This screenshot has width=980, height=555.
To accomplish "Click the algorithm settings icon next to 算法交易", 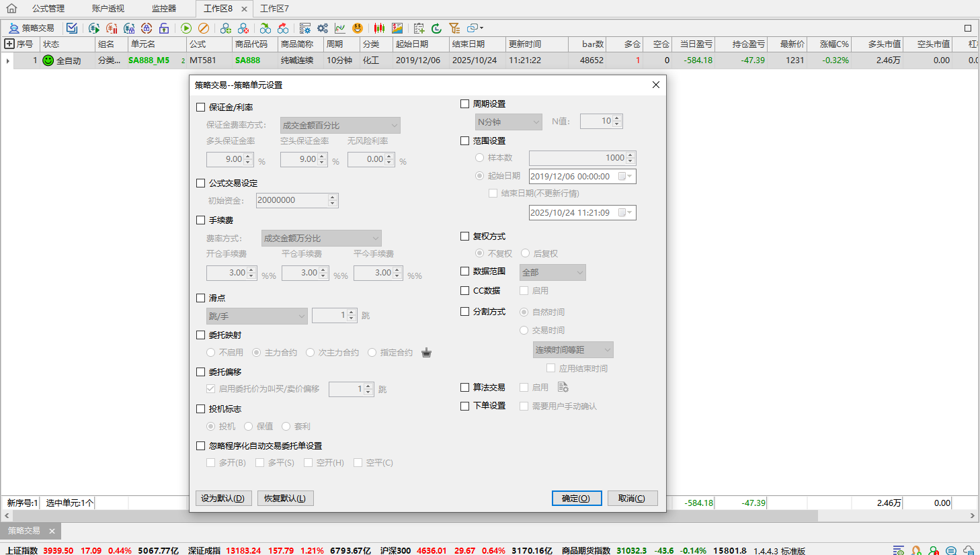I will pyautogui.click(x=563, y=388).
